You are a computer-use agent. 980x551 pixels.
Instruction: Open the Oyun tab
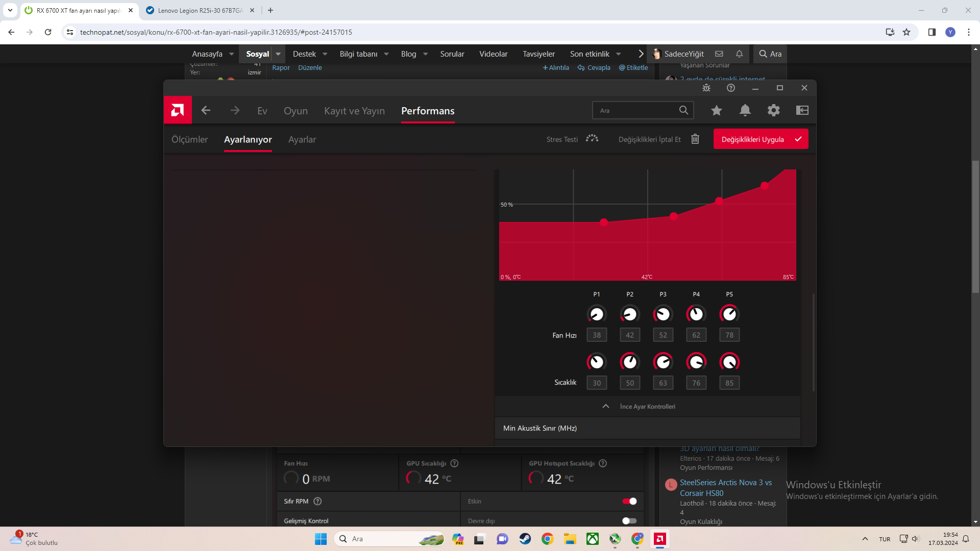click(x=296, y=111)
